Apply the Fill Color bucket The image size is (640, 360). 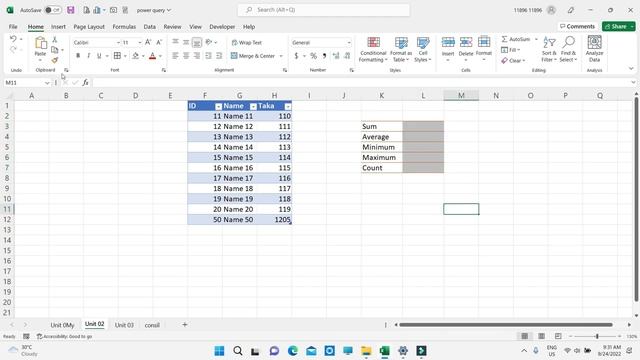136,56
